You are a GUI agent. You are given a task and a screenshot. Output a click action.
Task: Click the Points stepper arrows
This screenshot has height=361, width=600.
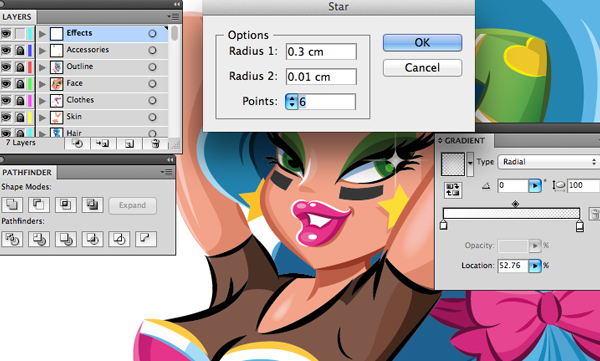pos(292,102)
